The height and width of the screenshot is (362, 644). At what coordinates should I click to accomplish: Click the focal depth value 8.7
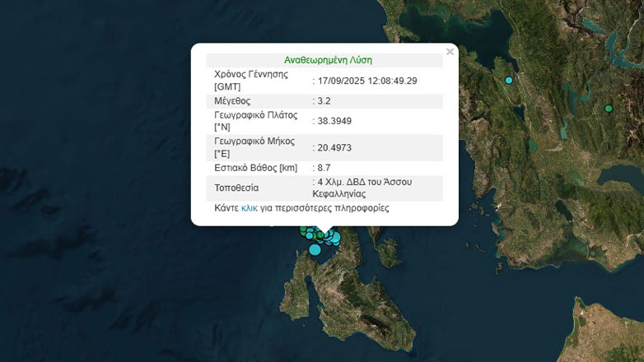coord(325,168)
